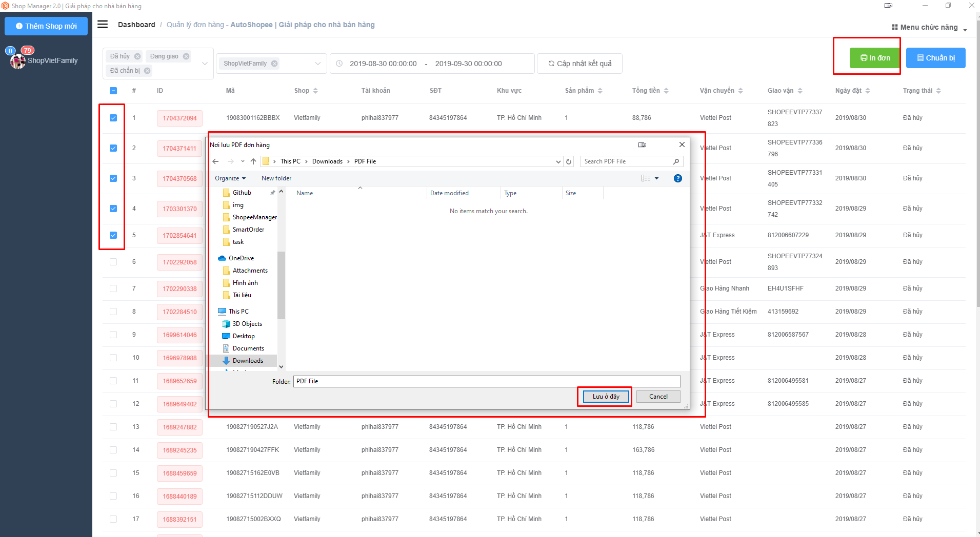Focus the 'Search PDF File' box
This screenshot has height=537, width=980.
point(626,161)
